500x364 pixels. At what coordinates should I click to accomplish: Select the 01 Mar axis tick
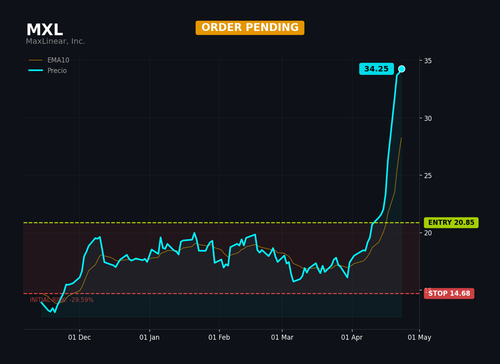pyautogui.click(x=282, y=337)
